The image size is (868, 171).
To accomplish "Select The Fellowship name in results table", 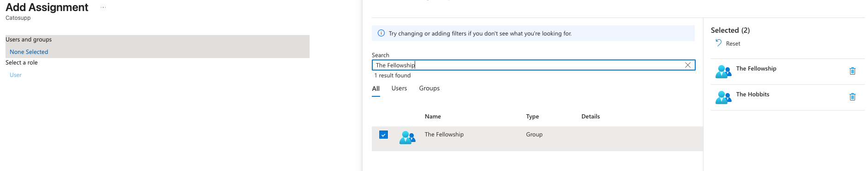I will tap(444, 134).
